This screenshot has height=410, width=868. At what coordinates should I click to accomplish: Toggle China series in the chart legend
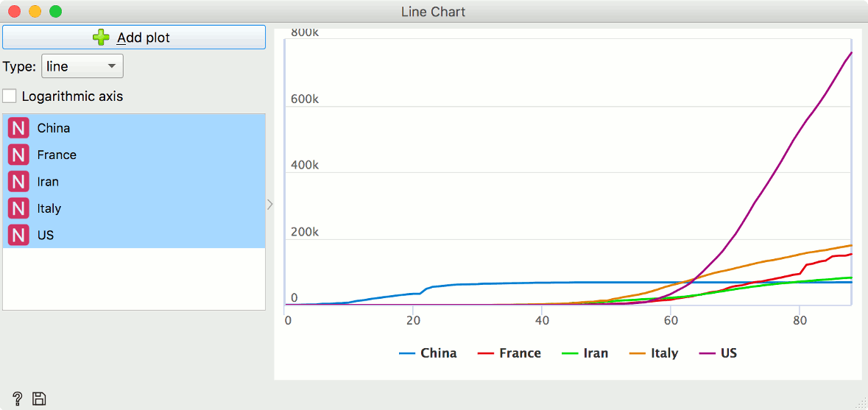pos(428,353)
